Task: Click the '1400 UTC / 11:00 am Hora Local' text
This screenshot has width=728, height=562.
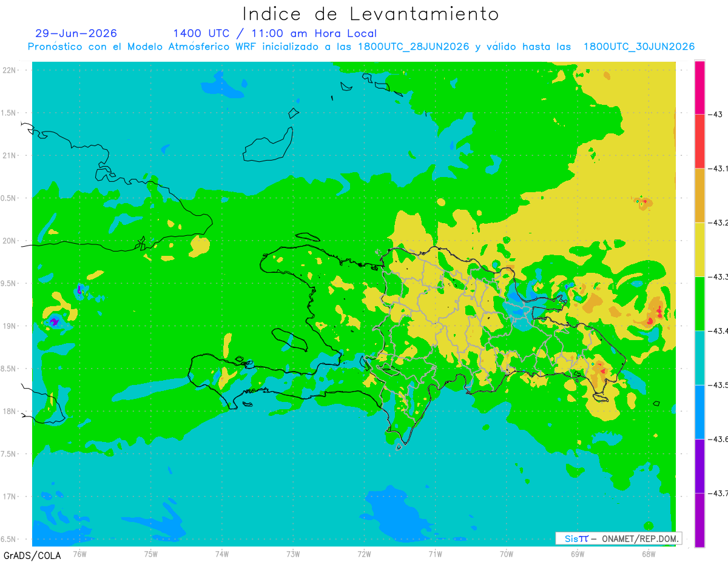Action: pos(275,33)
